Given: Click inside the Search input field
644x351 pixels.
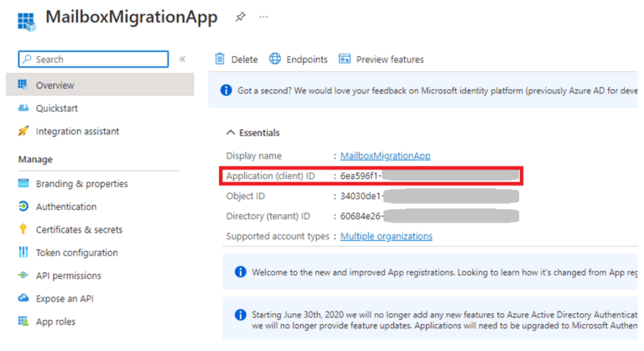Looking at the screenshot, I should pos(93,60).
